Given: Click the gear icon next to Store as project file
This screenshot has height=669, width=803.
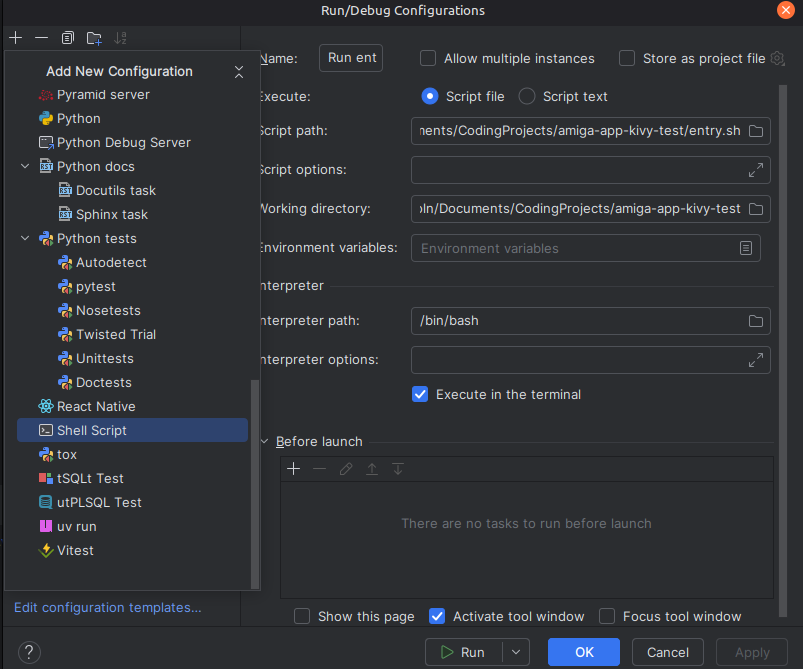Looking at the screenshot, I should coord(778,59).
